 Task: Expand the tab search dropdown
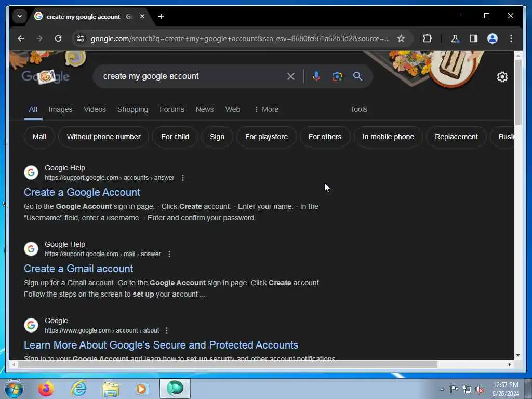[x=20, y=16]
